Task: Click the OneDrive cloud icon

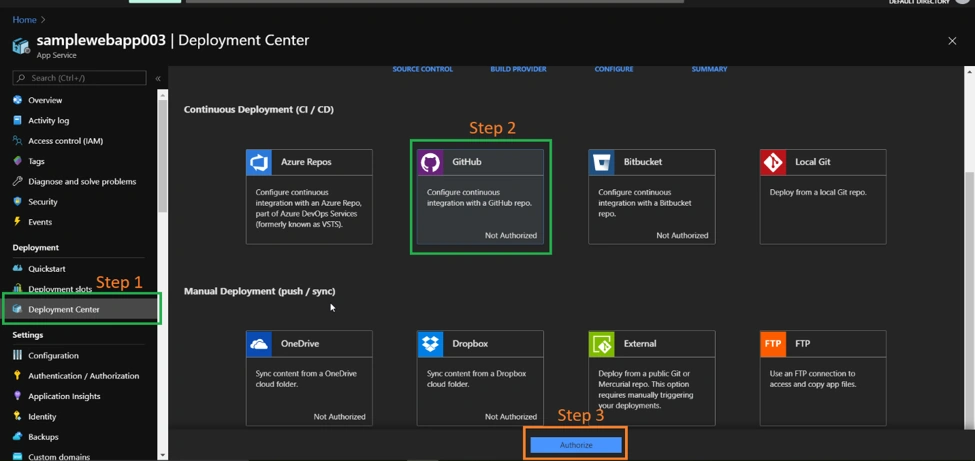Action: tap(259, 344)
